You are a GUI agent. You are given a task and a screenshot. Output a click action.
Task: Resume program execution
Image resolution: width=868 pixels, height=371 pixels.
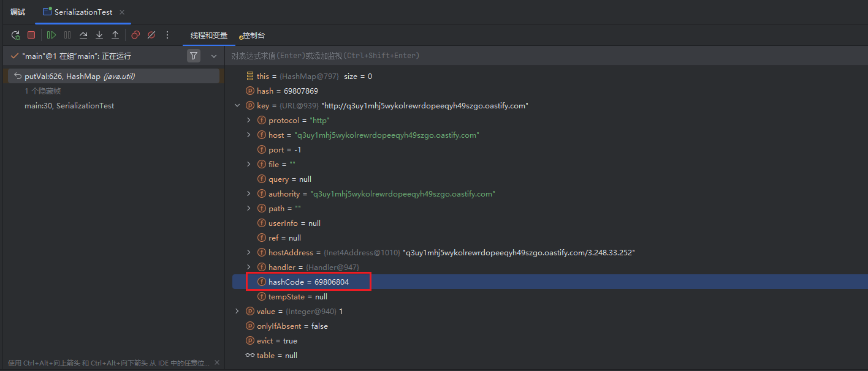51,36
